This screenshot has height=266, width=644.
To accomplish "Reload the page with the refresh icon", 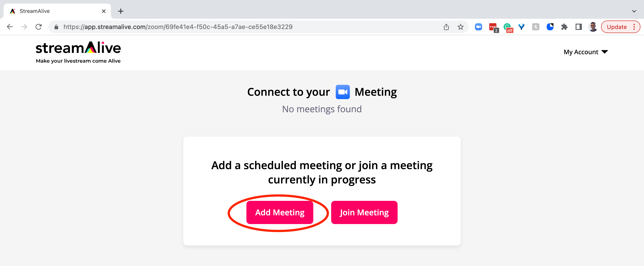I will point(38,27).
